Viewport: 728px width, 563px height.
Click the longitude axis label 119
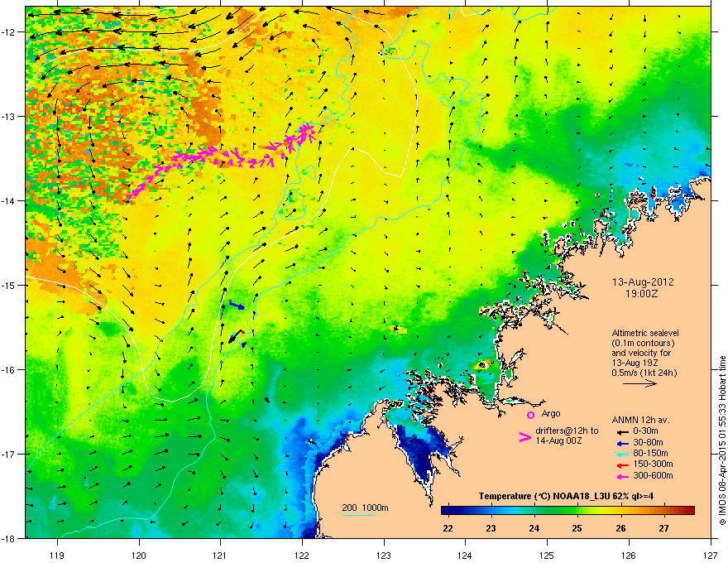[x=57, y=556]
